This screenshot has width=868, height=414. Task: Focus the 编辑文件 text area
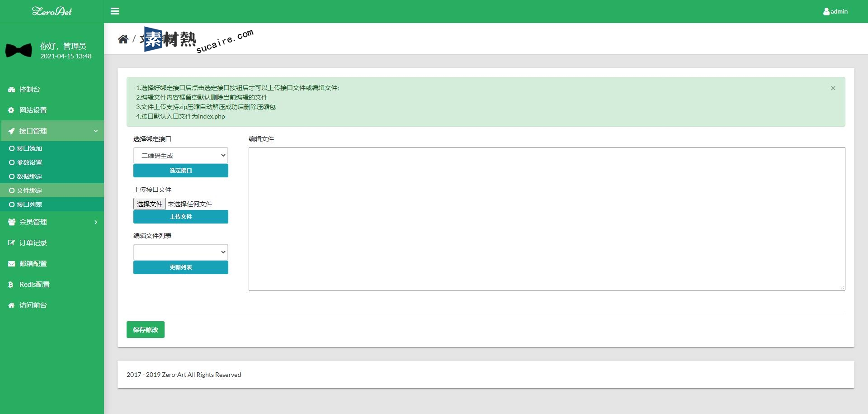coord(547,219)
